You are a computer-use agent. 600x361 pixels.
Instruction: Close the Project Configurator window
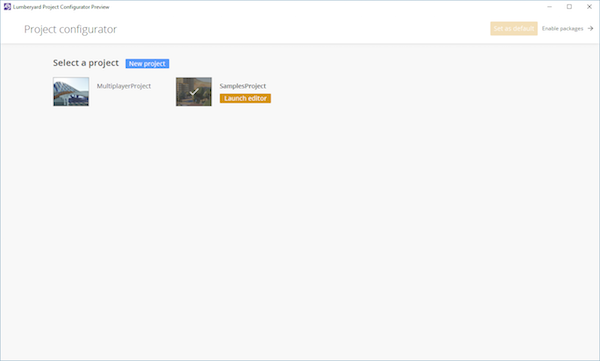[x=589, y=7]
